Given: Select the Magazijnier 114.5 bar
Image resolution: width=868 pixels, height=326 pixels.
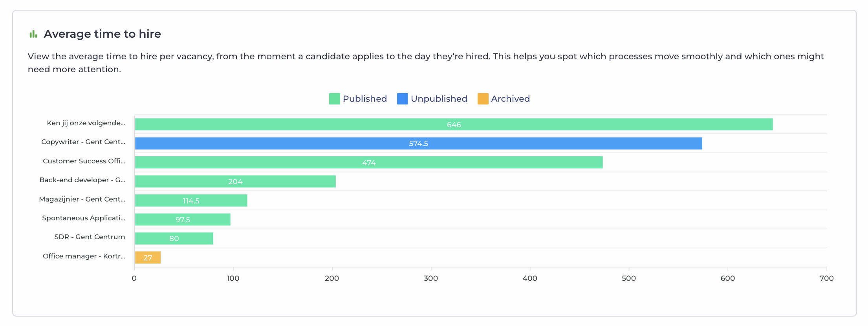Looking at the screenshot, I should pos(191,201).
